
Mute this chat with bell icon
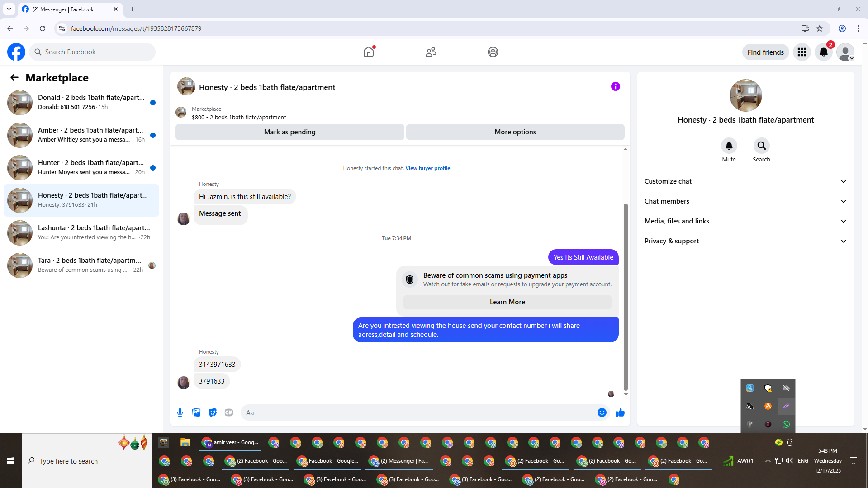click(x=729, y=146)
